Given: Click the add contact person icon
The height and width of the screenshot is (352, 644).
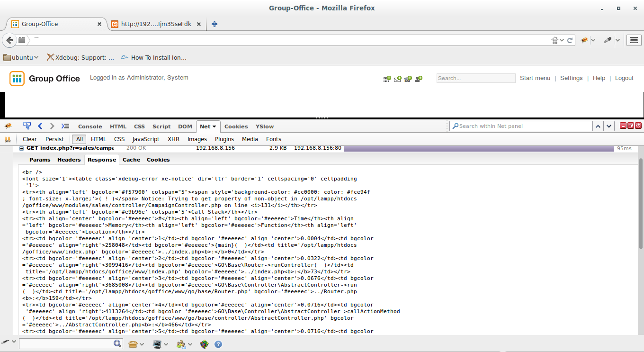Looking at the screenshot, I should 419,79.
